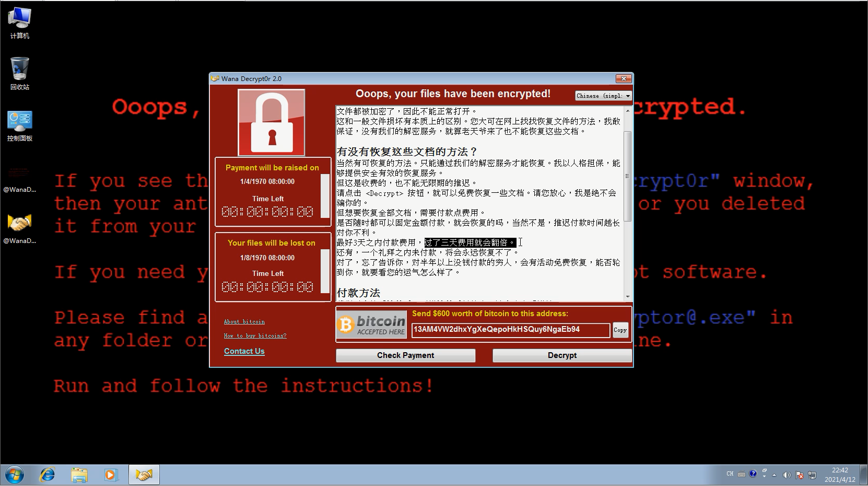Activate Wana Decrypt0r handshake taskbar button
The width and height of the screenshot is (868, 486).
[144, 475]
